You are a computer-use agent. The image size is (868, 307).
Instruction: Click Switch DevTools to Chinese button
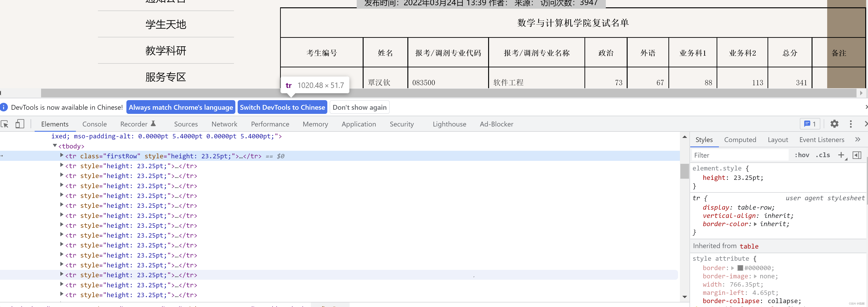(282, 107)
